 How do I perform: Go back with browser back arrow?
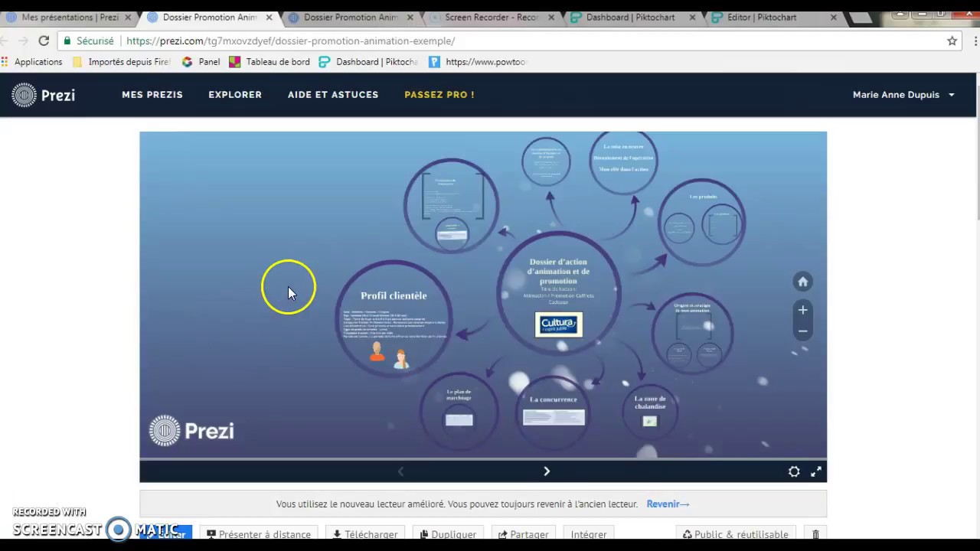click(x=5, y=41)
